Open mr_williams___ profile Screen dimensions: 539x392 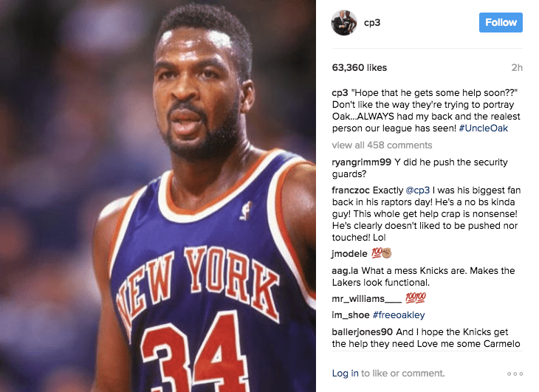tap(366, 298)
